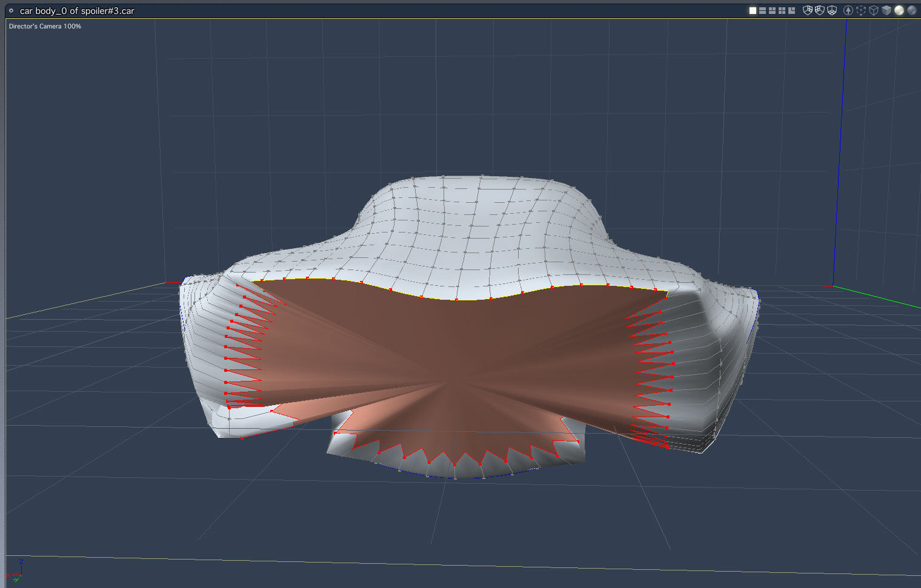The height and width of the screenshot is (588, 921).
Task: Select the three-view layout icon
Action: (x=772, y=10)
